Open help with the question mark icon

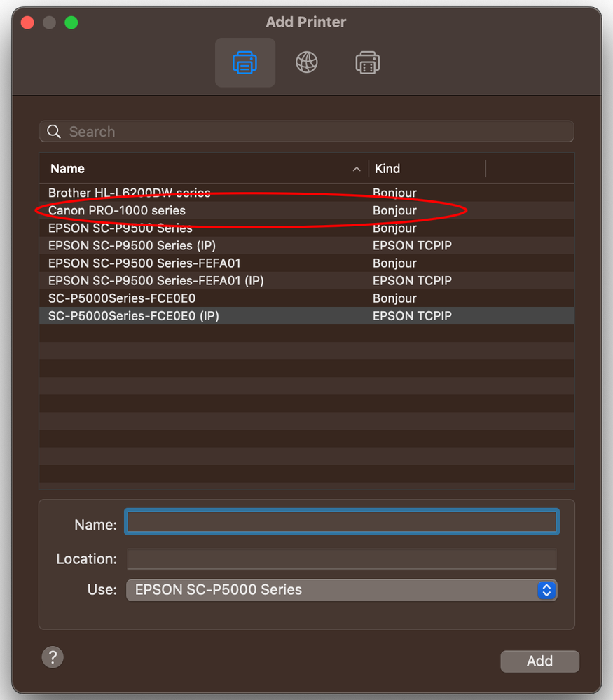[52, 657]
